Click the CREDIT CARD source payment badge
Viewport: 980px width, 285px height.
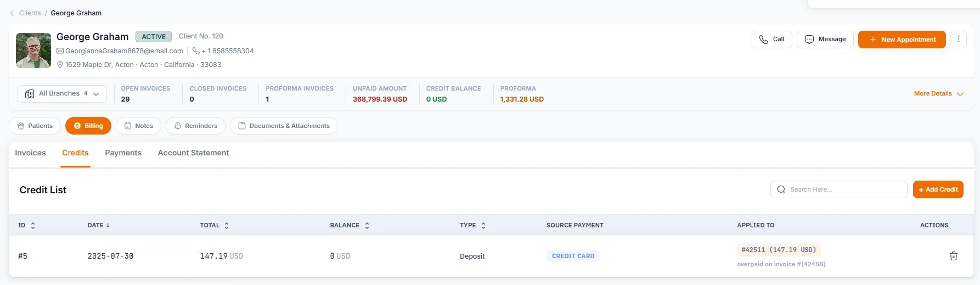(573, 256)
